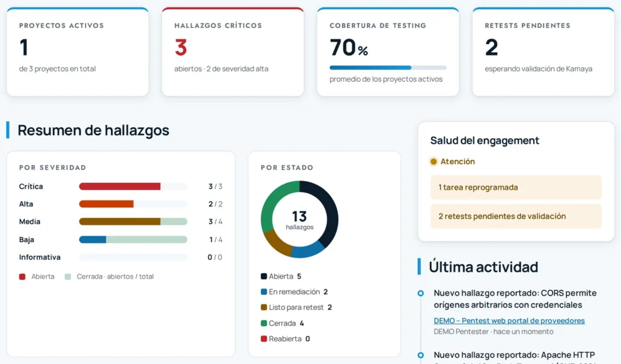Click the pale green Cerrada legend swatch
This screenshot has width=621, height=364.
coord(68,277)
